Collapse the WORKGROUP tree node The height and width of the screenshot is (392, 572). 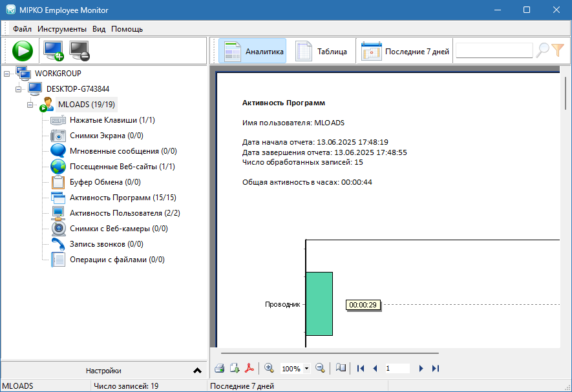coord(6,74)
